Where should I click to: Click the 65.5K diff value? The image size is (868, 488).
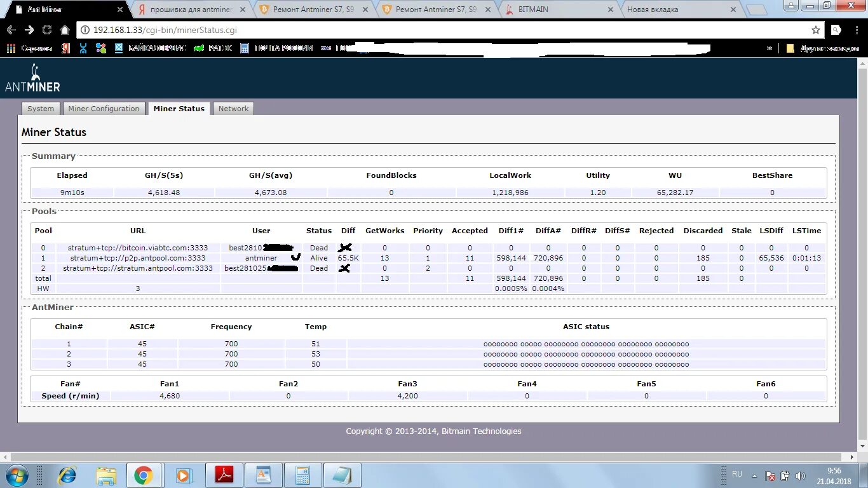click(348, 258)
